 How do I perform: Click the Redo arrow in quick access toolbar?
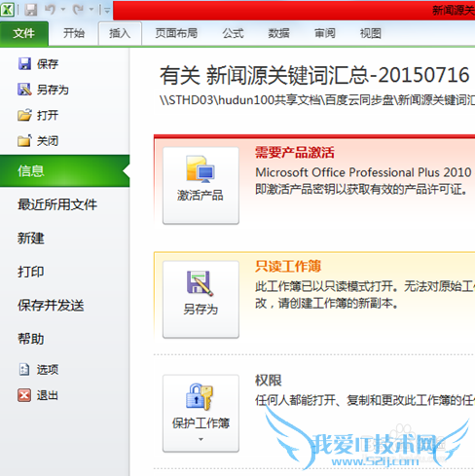[79, 10]
